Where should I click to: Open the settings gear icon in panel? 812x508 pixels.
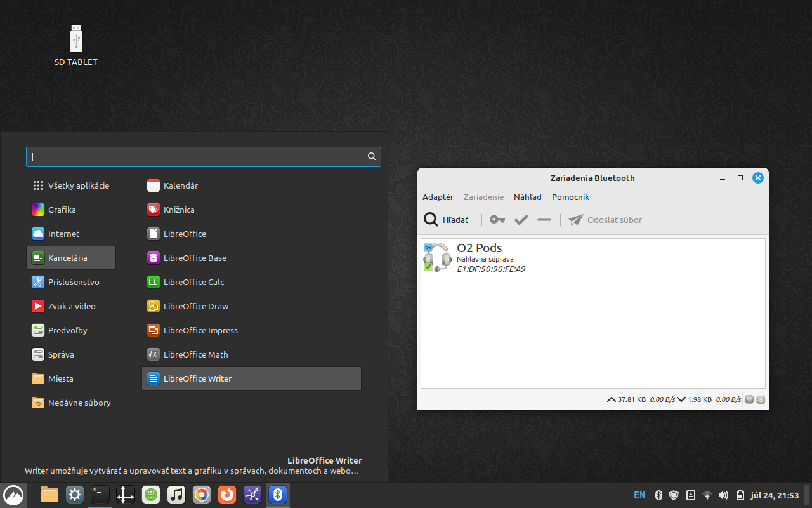(75, 495)
